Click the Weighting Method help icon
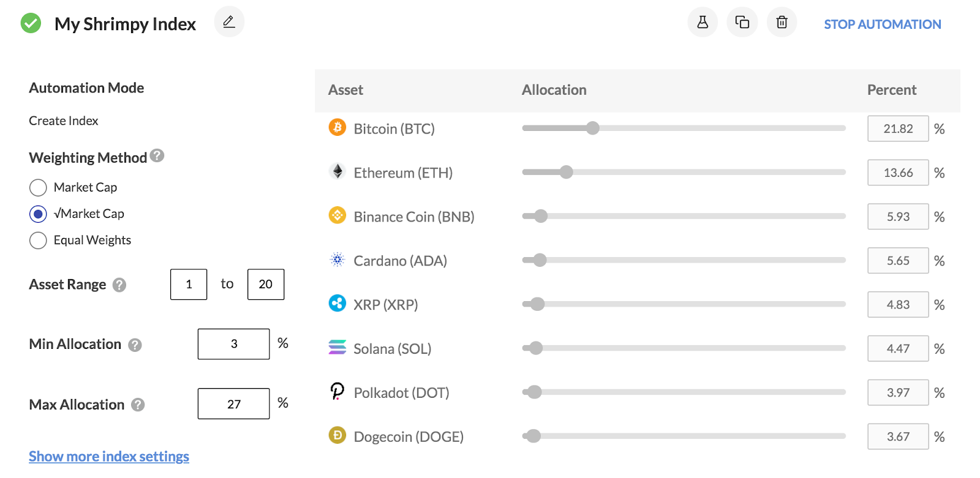980x478 pixels. (157, 156)
